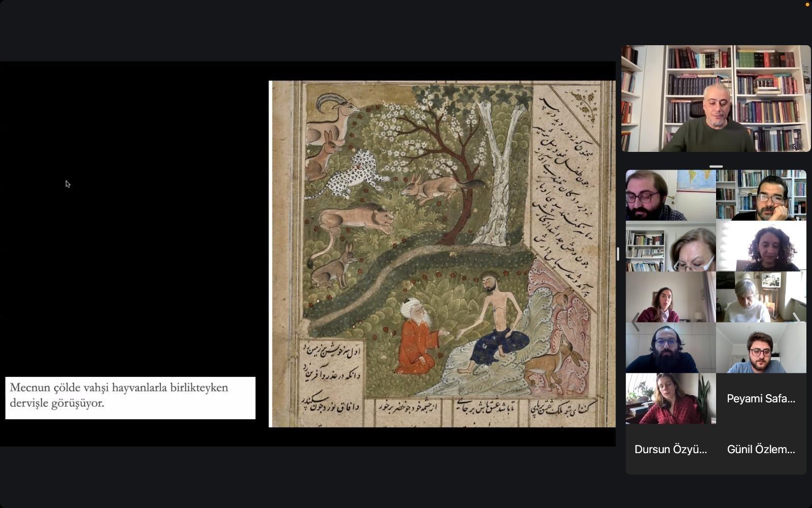
Task: Select video of woman in maroon top
Action: coord(671,297)
